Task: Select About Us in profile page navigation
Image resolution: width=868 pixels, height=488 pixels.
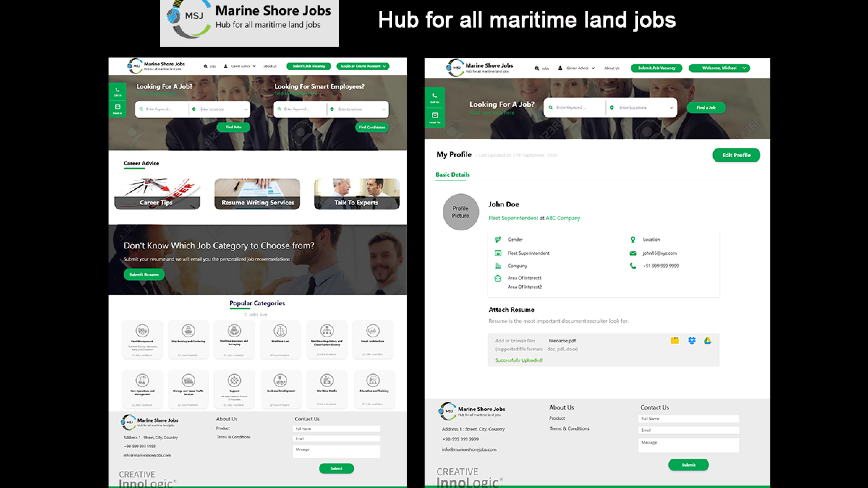Action: click(x=612, y=68)
